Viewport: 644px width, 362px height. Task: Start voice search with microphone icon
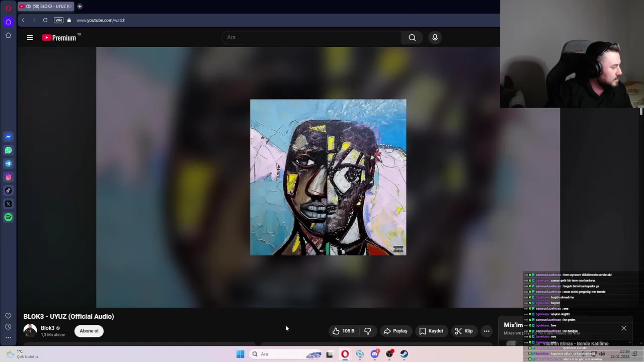435,37
